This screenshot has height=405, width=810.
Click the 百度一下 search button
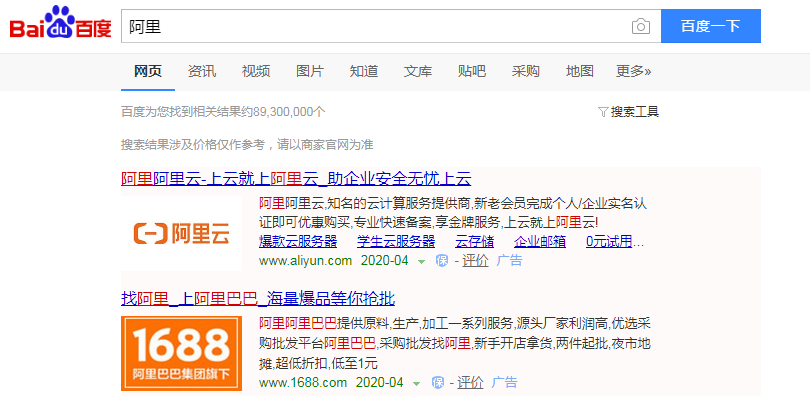click(x=711, y=26)
